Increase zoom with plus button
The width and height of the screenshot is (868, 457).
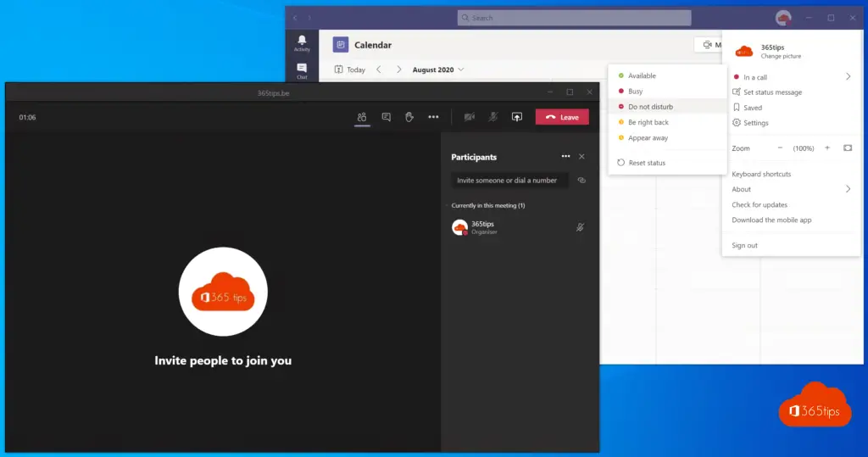click(x=827, y=148)
